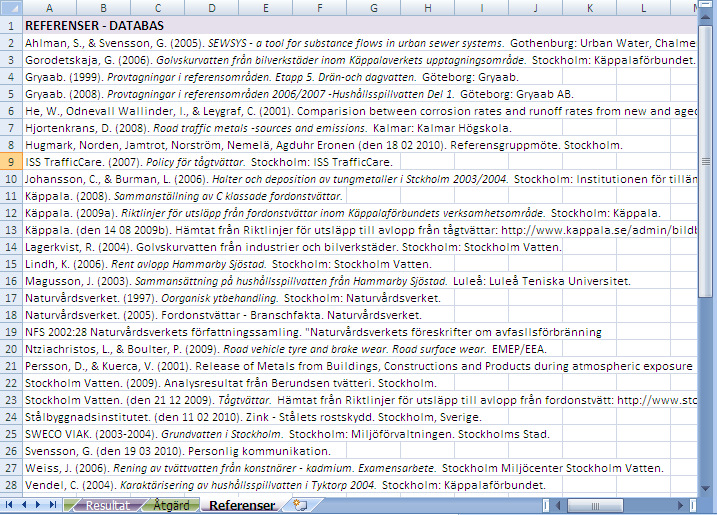Click the horizontal split box by the scrollbar
The height and width of the screenshot is (515, 717).
693,505
